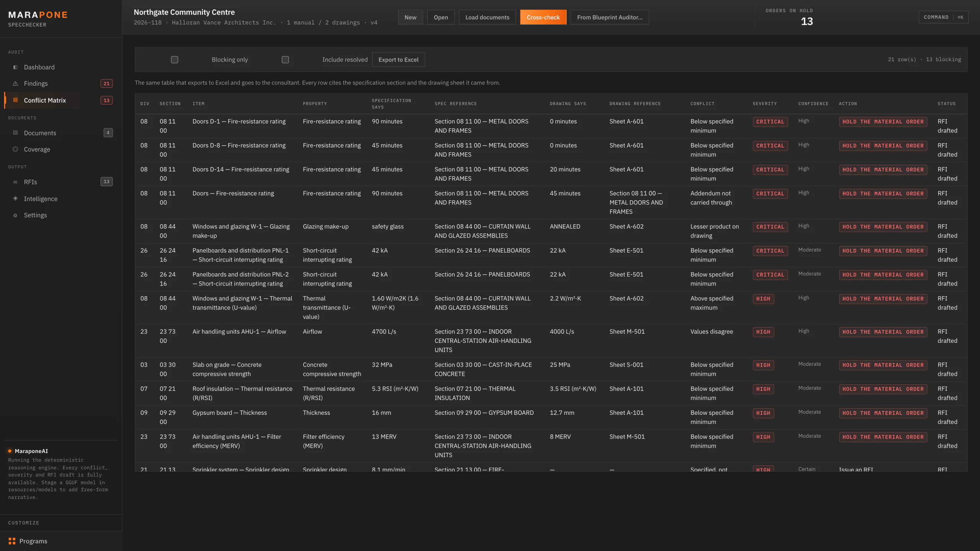Click the Programs entry under Customize
Viewport: 980px width, 551px height.
point(61,541)
